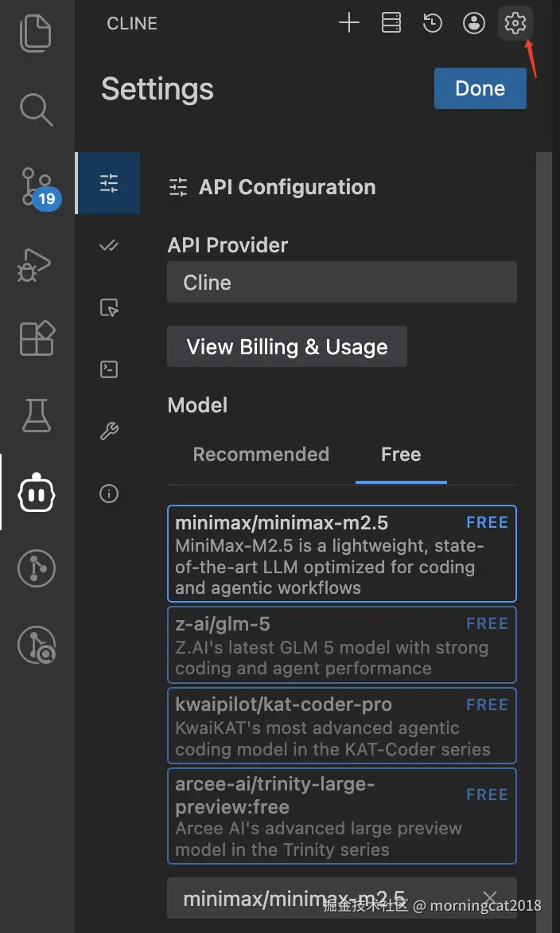Open the Testing flask icon
The width and height of the screenshot is (560, 933).
[x=36, y=415]
